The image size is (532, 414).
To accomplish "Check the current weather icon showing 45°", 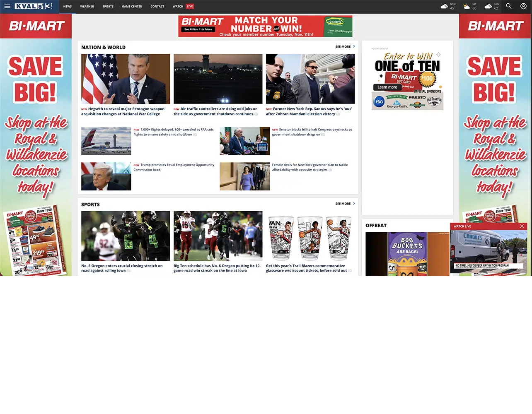I will 444,7.
